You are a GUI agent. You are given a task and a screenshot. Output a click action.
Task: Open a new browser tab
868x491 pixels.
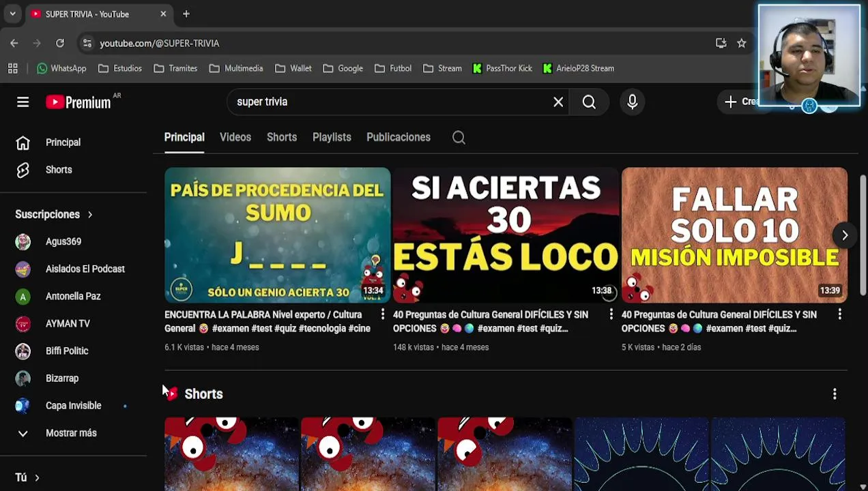pyautogui.click(x=186, y=14)
